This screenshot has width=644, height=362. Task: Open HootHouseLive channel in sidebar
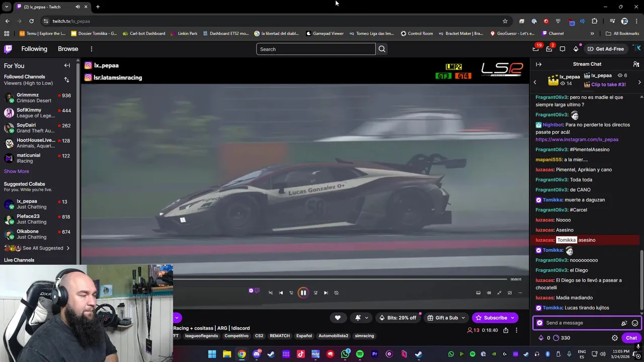click(38, 143)
